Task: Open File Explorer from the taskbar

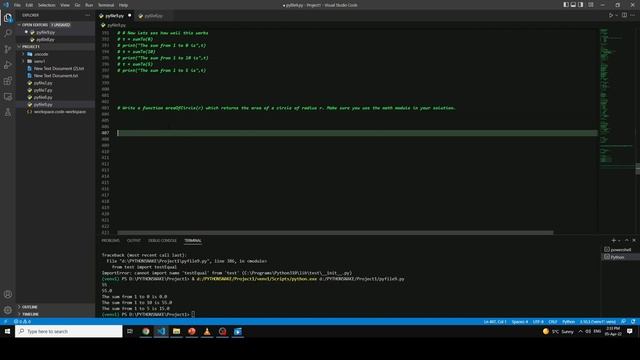Action: tap(176, 331)
